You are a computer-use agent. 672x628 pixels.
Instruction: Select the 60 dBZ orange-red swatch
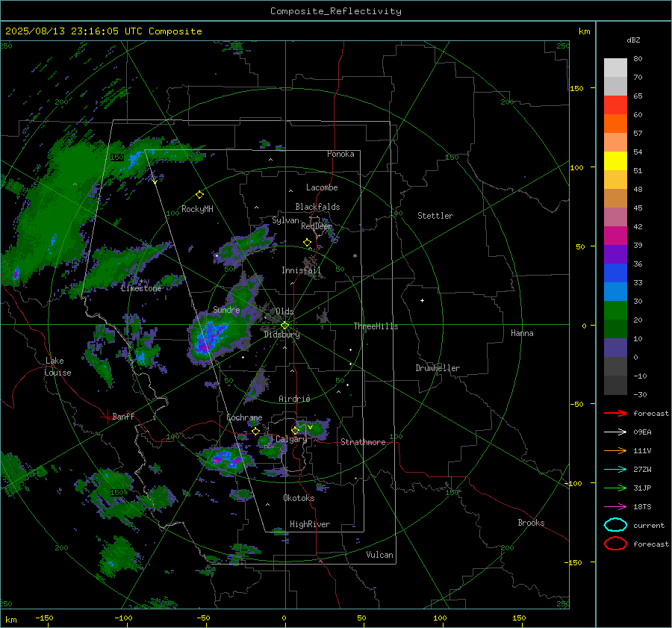615,123
